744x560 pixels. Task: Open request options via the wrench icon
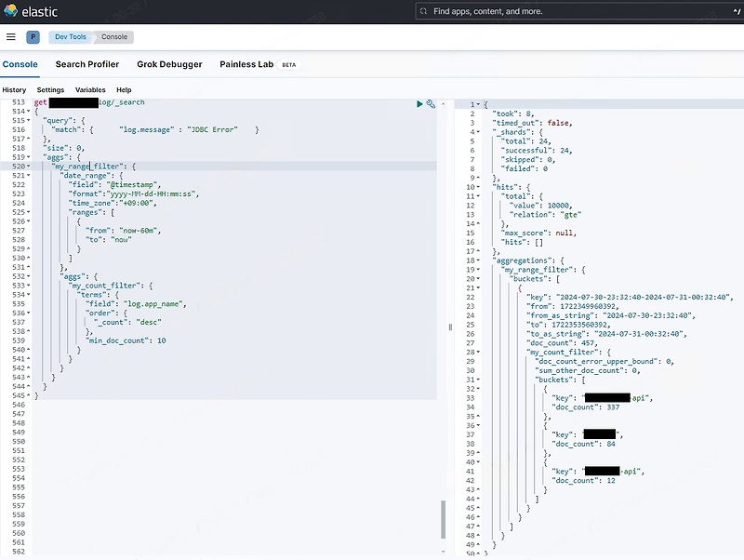tap(430, 104)
